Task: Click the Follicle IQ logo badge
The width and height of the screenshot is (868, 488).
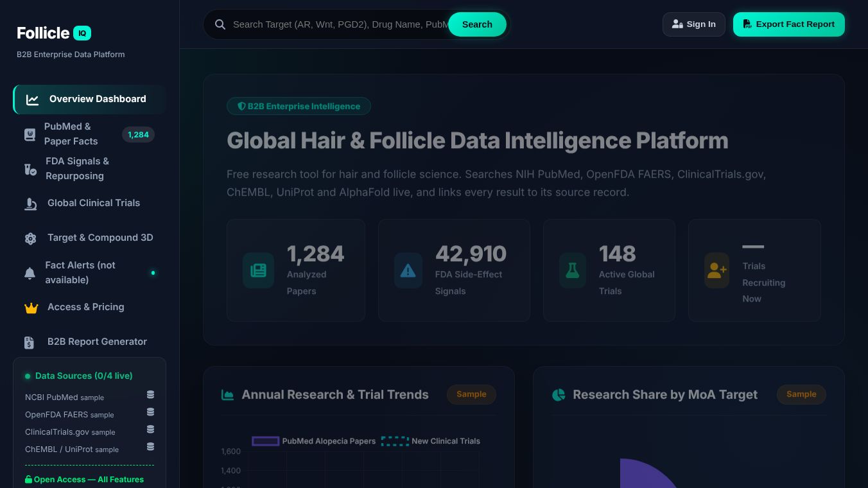Action: tap(82, 33)
